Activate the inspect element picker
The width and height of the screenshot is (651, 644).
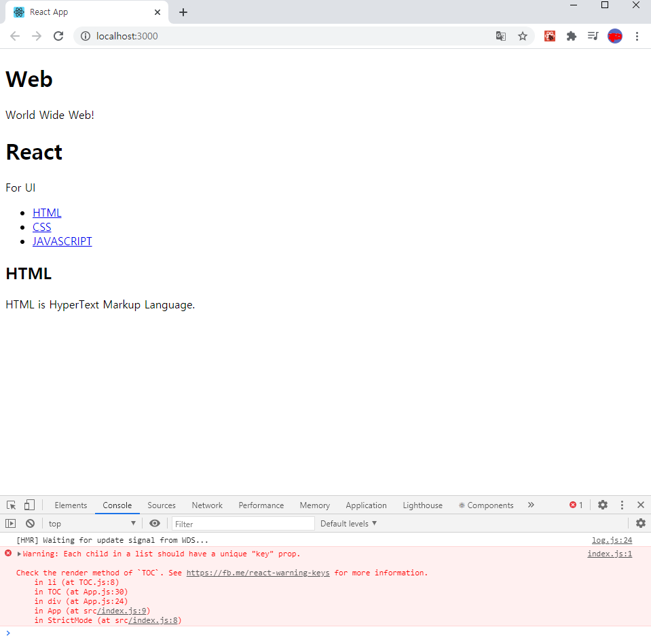[12, 505]
